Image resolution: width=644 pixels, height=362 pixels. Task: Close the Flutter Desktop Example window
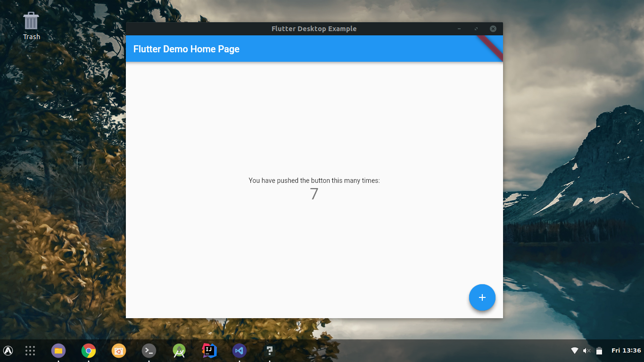493,29
